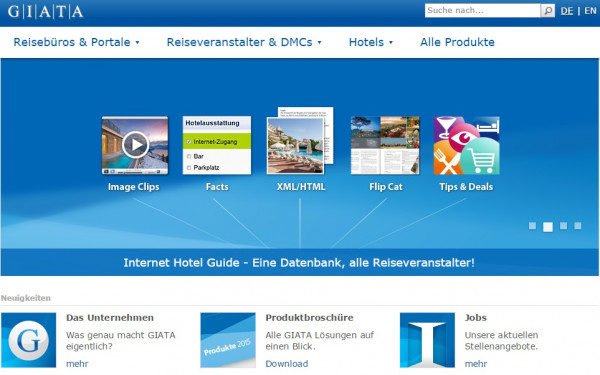The image size is (600, 375).
Task: Toggle the Internet-Zugang checkbox
Action: tap(189, 142)
